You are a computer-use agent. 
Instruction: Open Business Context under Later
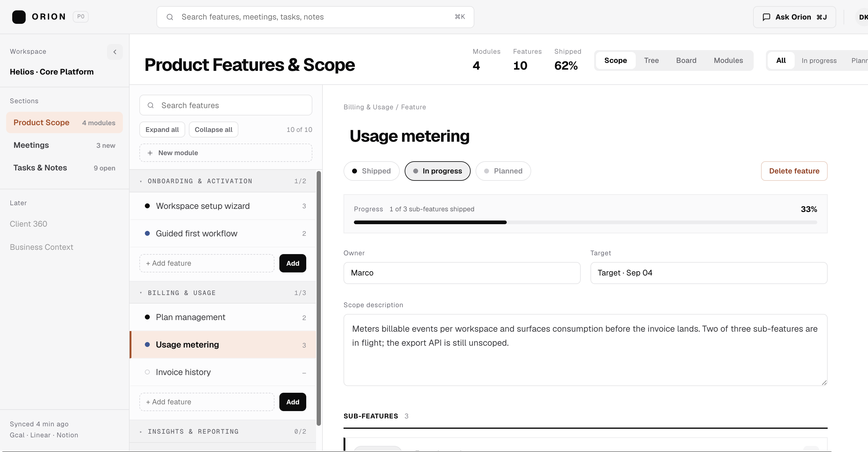point(42,247)
